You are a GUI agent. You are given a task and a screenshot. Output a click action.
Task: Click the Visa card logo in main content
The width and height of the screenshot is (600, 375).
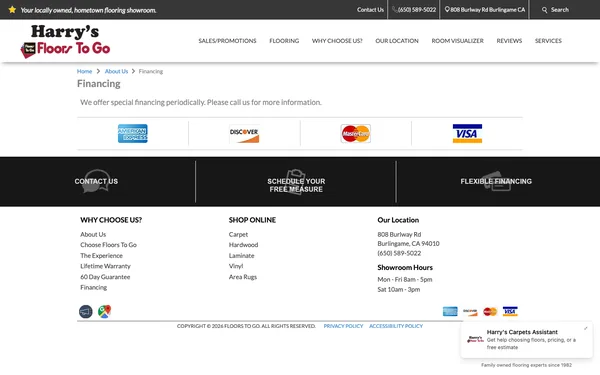[467, 134]
